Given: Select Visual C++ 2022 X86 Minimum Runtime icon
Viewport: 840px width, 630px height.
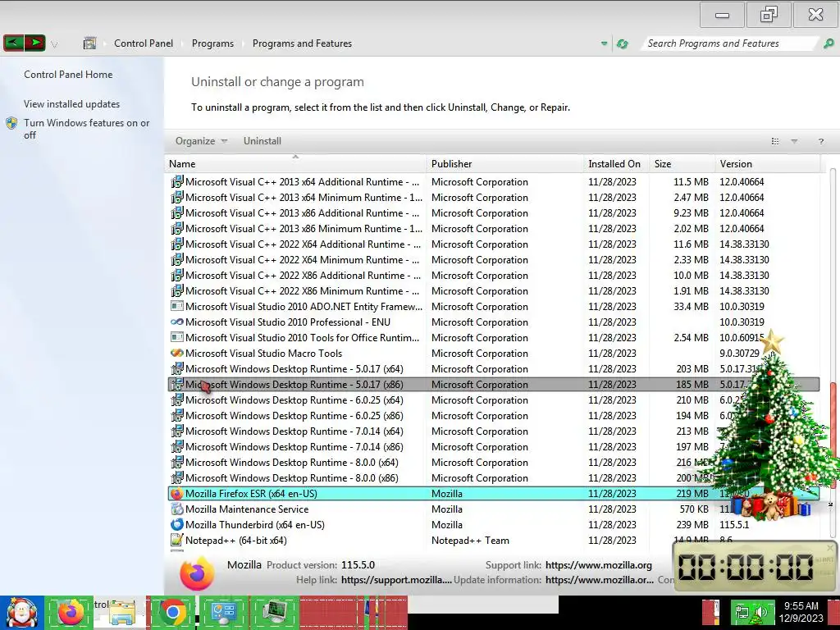Looking at the screenshot, I should [x=177, y=291].
